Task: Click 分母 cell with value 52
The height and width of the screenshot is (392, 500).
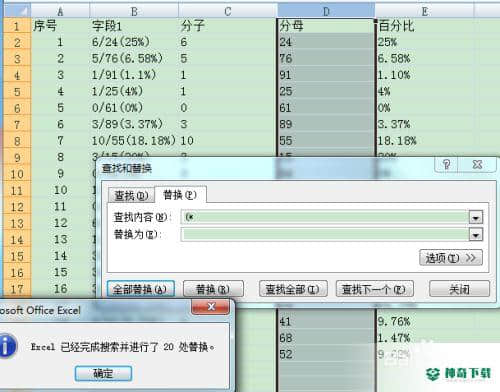Action: click(326, 354)
